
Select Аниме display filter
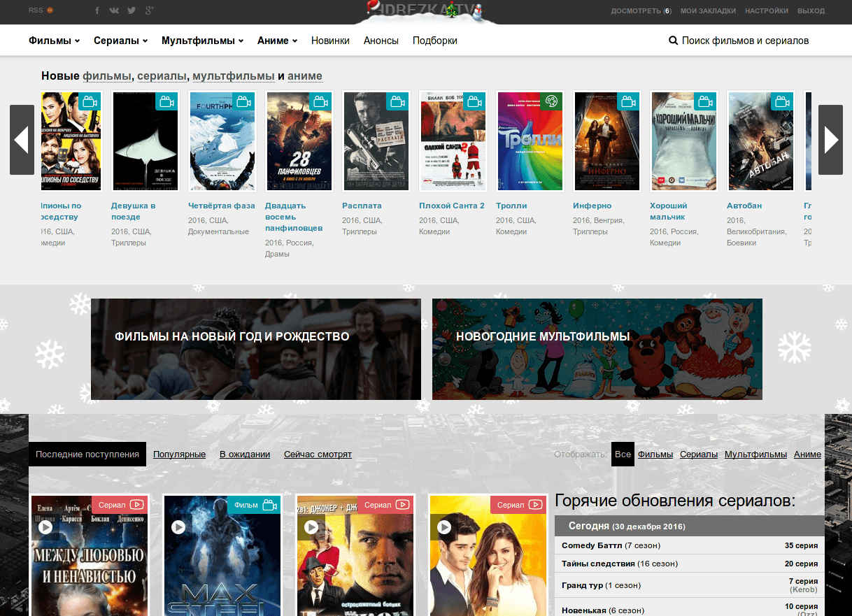[x=807, y=454]
